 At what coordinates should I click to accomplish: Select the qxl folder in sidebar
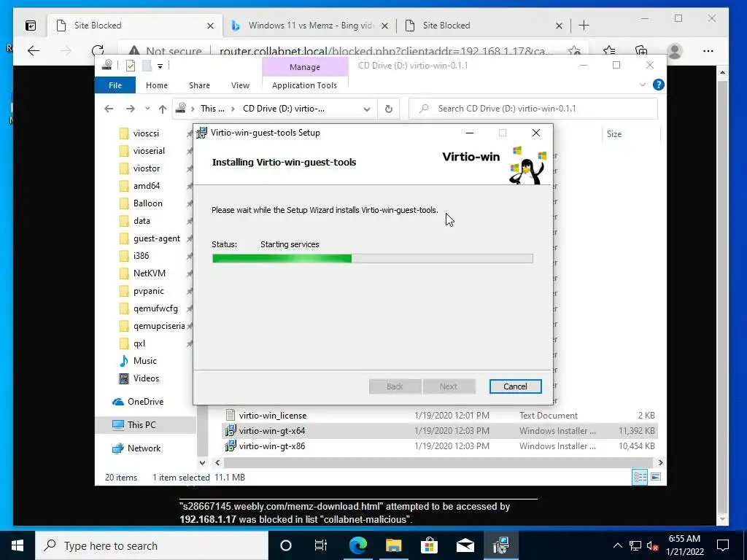139,343
